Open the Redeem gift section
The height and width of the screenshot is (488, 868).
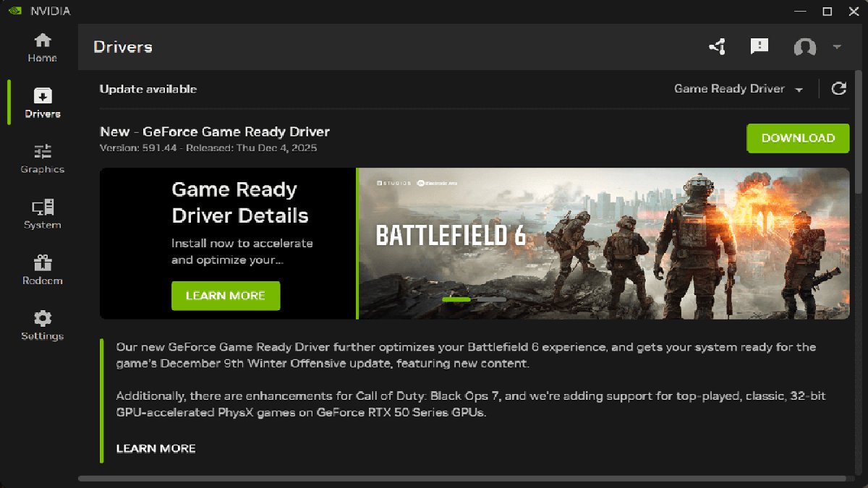click(x=43, y=270)
